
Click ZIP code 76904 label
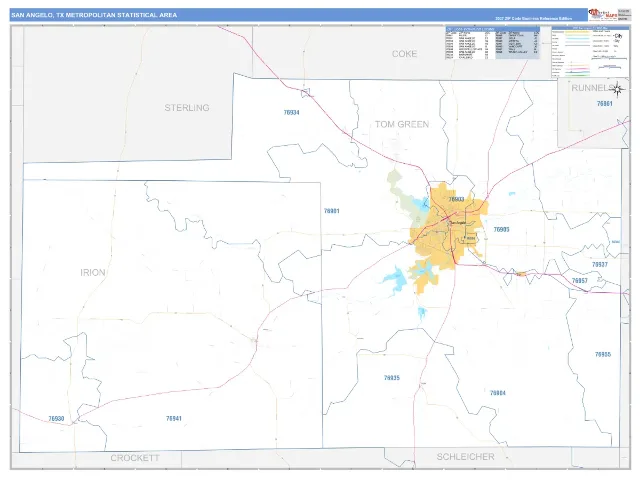[498, 393]
